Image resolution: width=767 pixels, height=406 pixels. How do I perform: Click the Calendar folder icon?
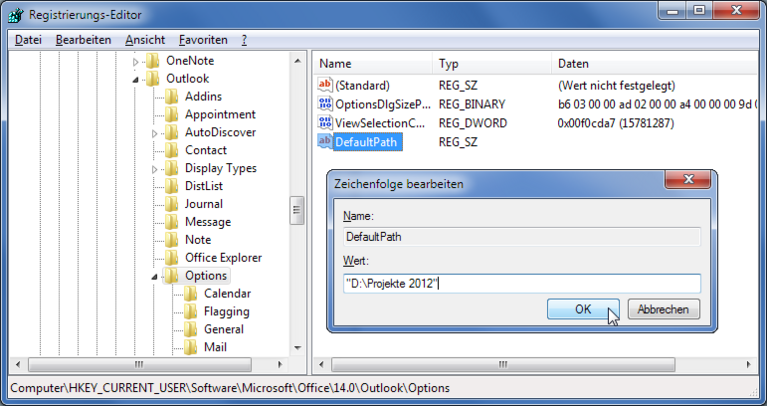[x=190, y=294]
